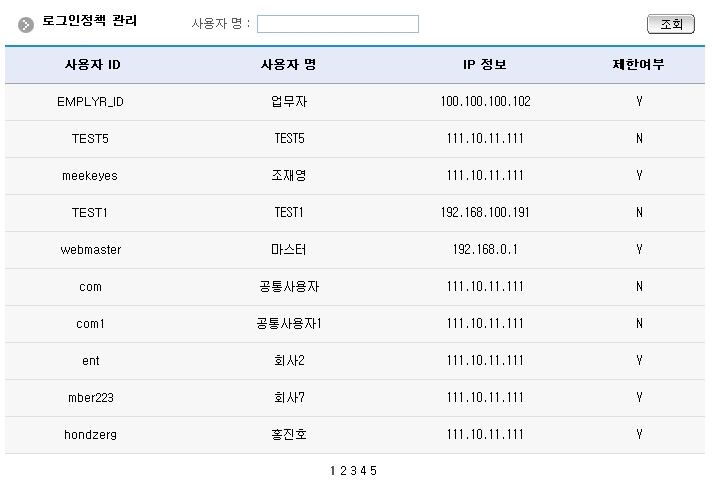713x486 pixels.
Task: Select page 1 in pagination
Action: tap(333, 471)
